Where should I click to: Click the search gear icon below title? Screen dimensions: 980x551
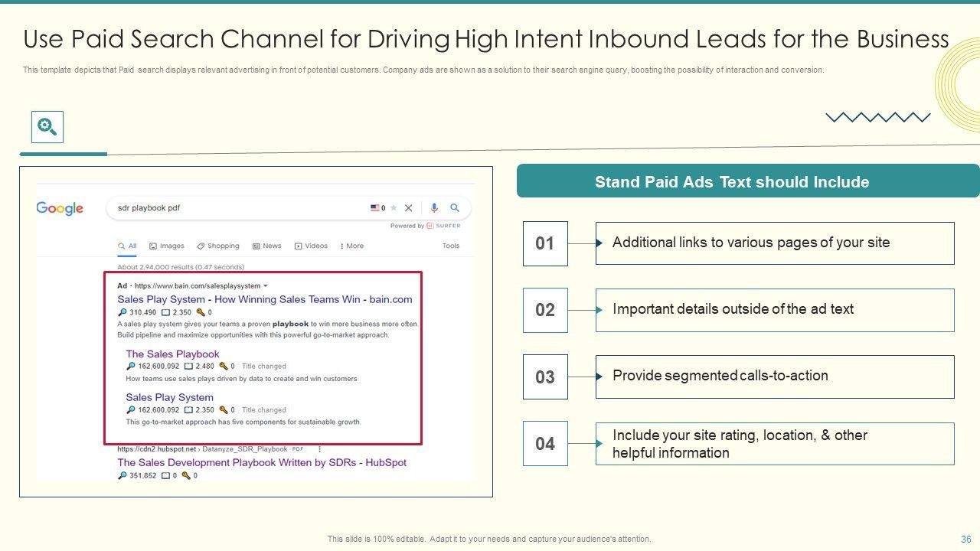pyautogui.click(x=47, y=127)
